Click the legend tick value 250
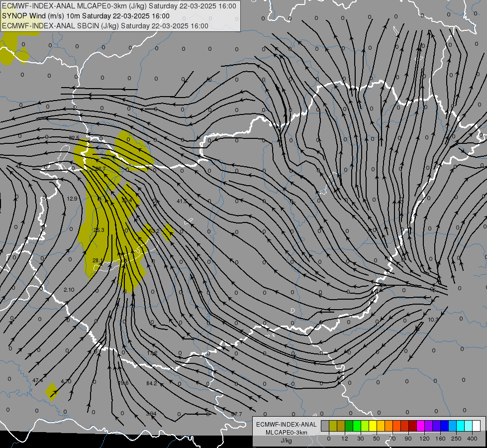The height and width of the screenshot is (448, 487). 456,439
